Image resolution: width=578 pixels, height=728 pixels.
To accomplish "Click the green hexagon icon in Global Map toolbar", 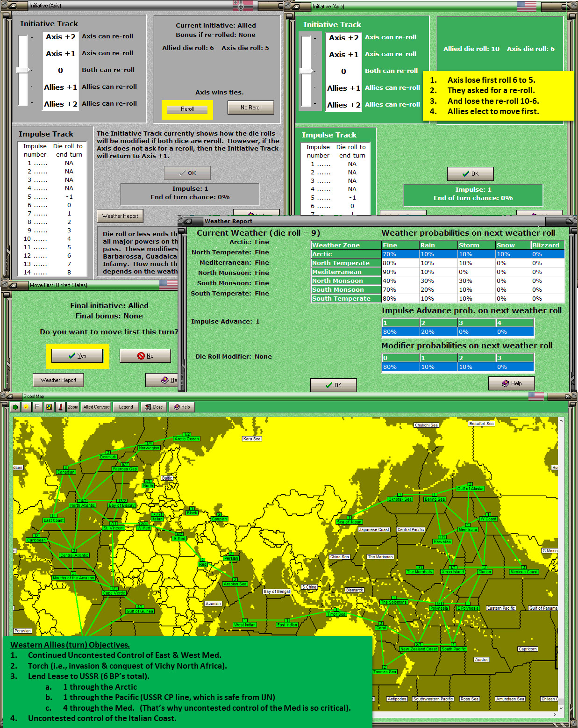I will (x=15, y=407).
